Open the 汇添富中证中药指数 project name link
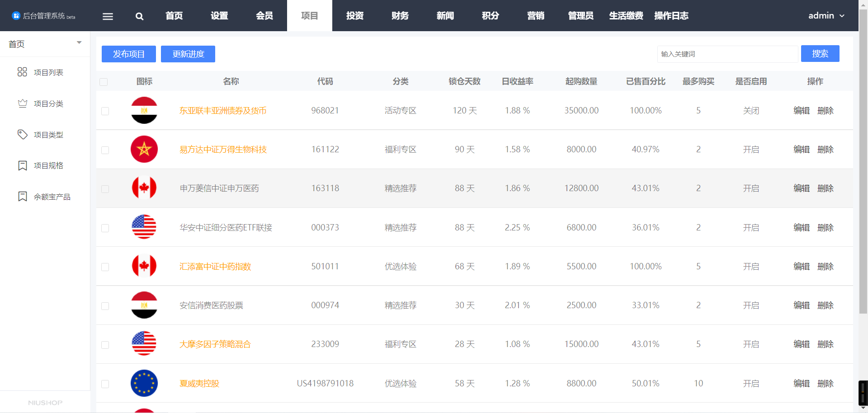868x413 pixels. point(215,266)
